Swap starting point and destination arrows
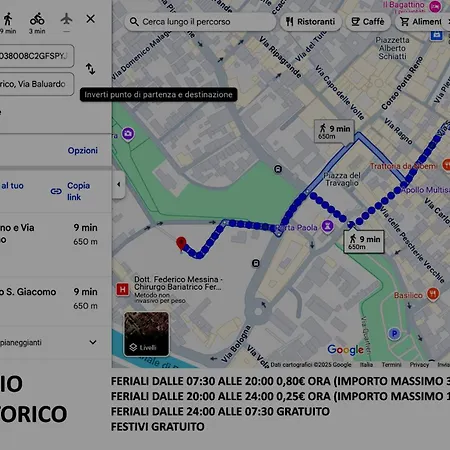Screen dimensions: 450x450 [x=90, y=69]
